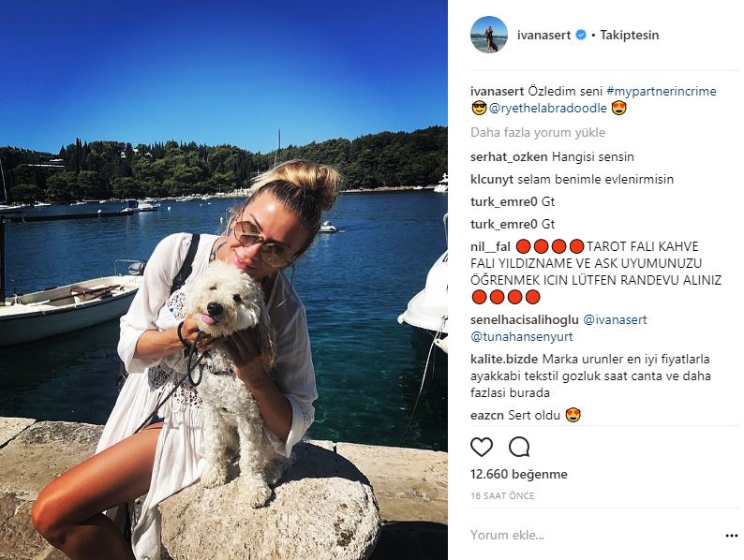The width and height of the screenshot is (744, 560).
Task: Open the @ryethelabradoodle mention
Action: [547, 108]
